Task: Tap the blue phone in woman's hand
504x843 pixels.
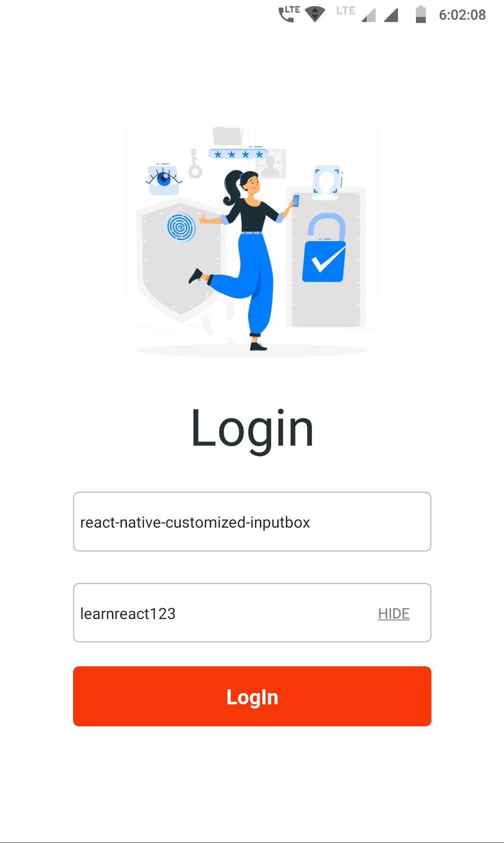Action: tap(296, 201)
